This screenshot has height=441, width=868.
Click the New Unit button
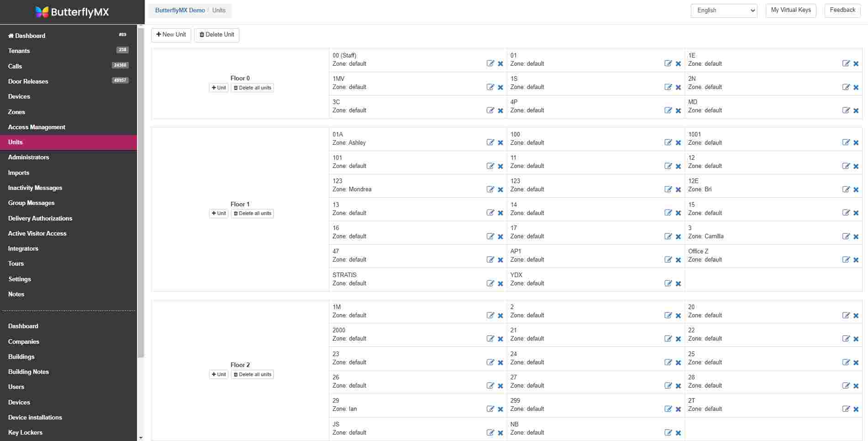[x=171, y=35]
